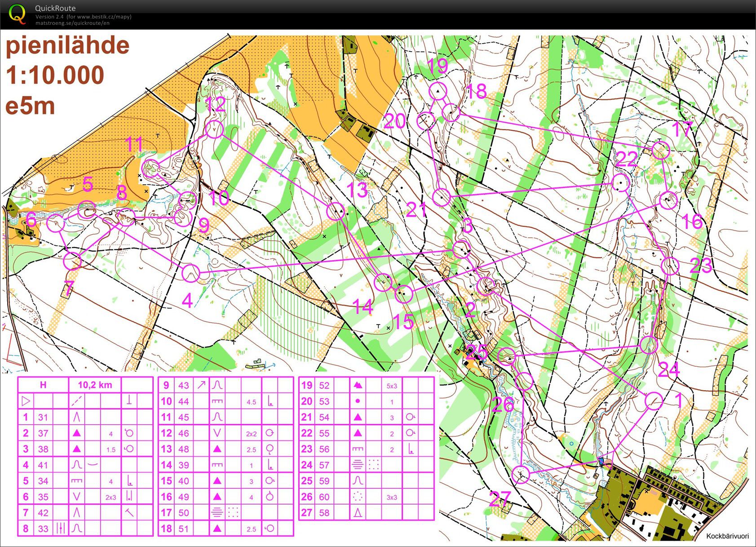Click the QuickRoute title text

pyautogui.click(x=55, y=8)
